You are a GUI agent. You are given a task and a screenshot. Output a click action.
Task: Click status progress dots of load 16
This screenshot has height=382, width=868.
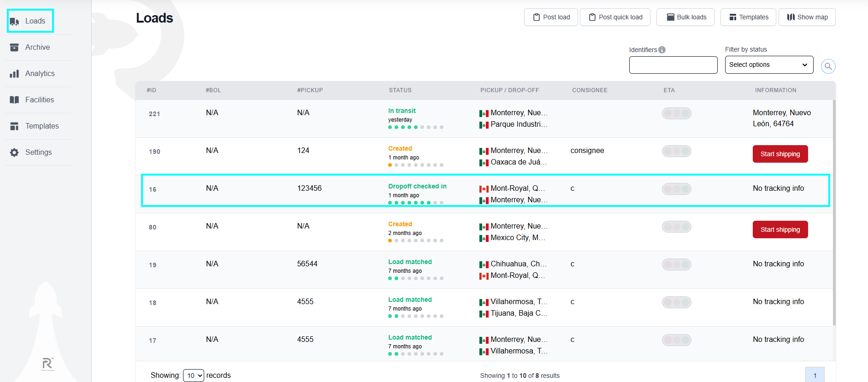[416, 203]
